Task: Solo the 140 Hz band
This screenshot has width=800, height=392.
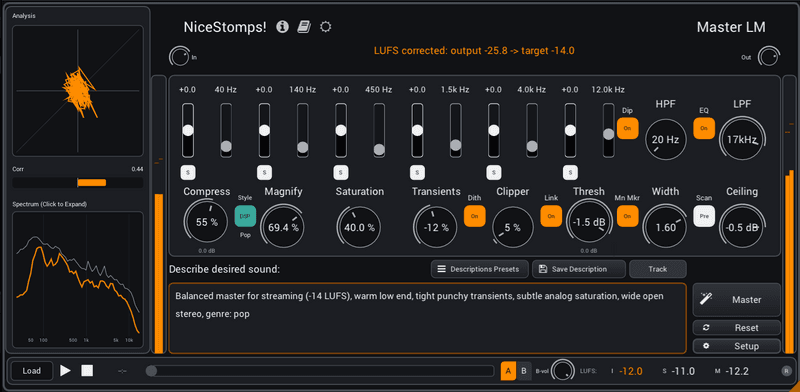Action: point(264,173)
